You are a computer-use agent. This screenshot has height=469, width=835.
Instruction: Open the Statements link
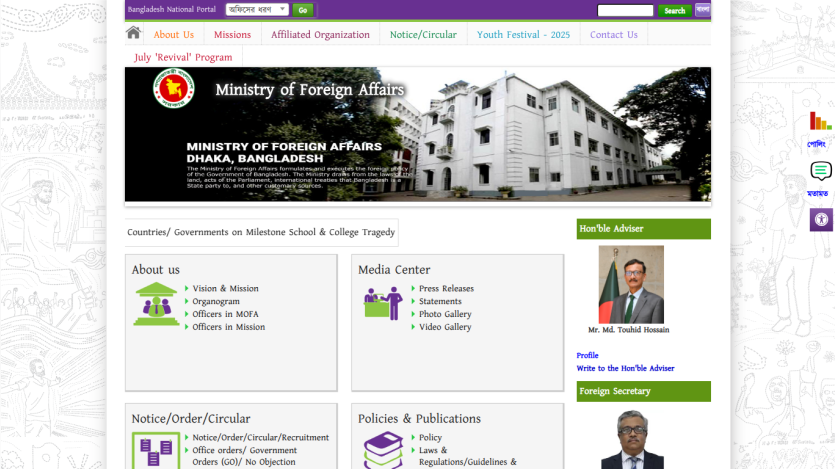(x=440, y=301)
